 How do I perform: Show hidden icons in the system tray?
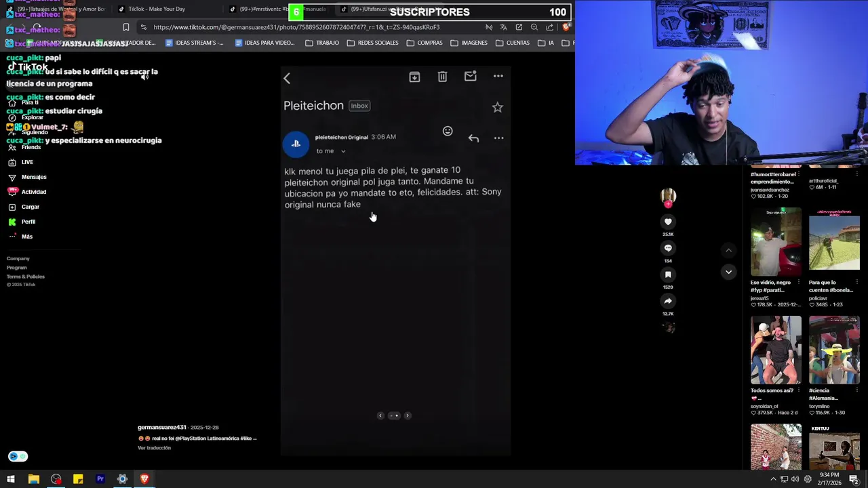point(773,479)
